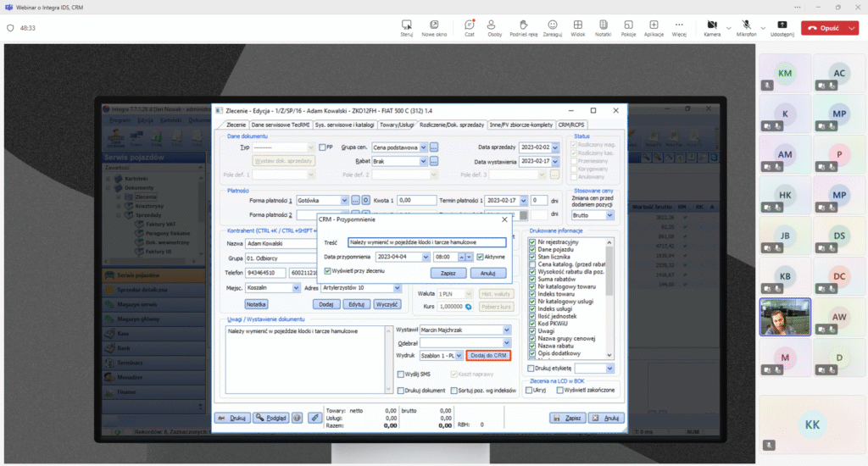Toggle the Aktywne checkbox
The height and width of the screenshot is (466, 868).
pyautogui.click(x=480, y=257)
